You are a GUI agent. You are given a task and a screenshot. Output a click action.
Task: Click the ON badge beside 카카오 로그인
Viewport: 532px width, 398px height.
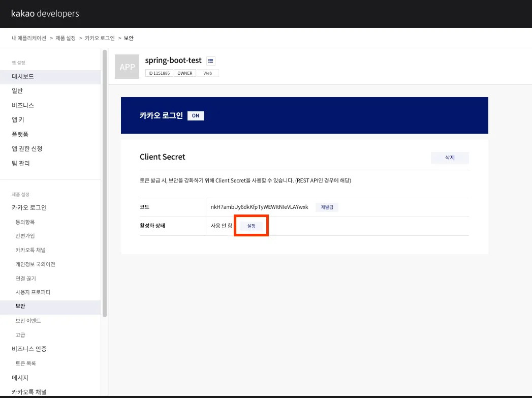click(196, 116)
